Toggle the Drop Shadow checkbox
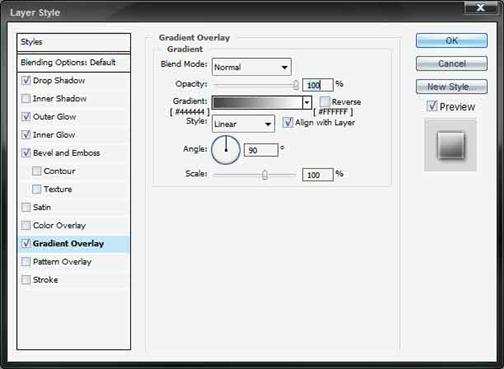This screenshot has width=504, height=369. point(26,81)
